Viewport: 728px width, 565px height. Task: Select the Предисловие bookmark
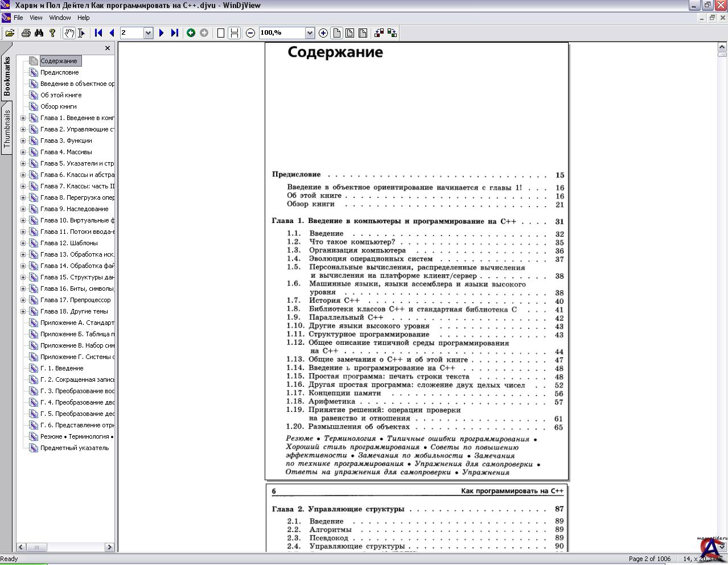click(59, 72)
